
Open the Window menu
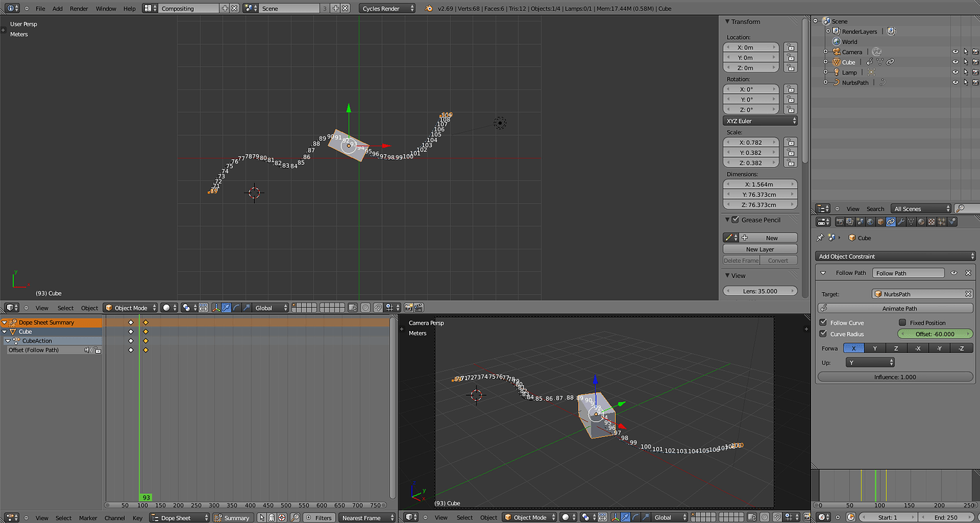[106, 9]
